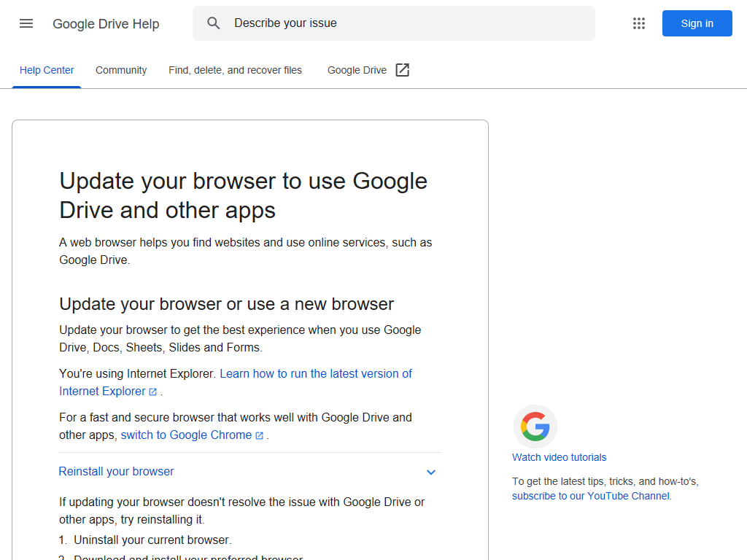The height and width of the screenshot is (560, 747).
Task: Click the Google Drive external link icon
Action: click(x=403, y=70)
